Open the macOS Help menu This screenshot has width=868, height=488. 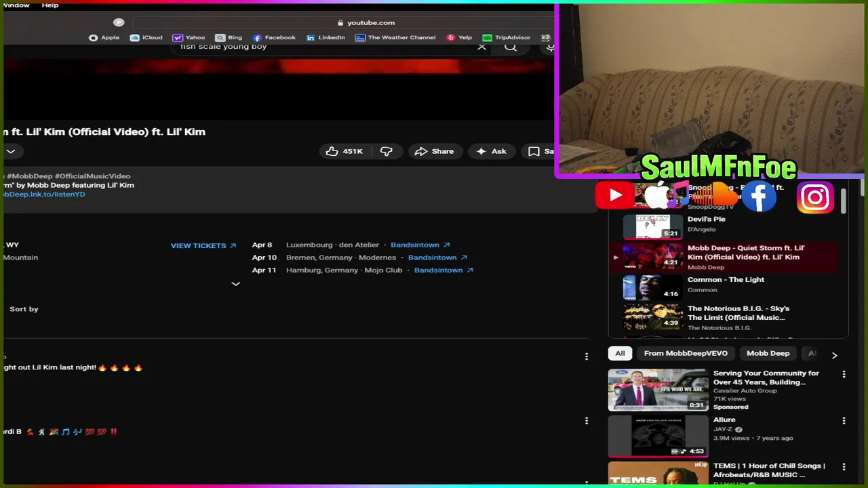point(50,5)
